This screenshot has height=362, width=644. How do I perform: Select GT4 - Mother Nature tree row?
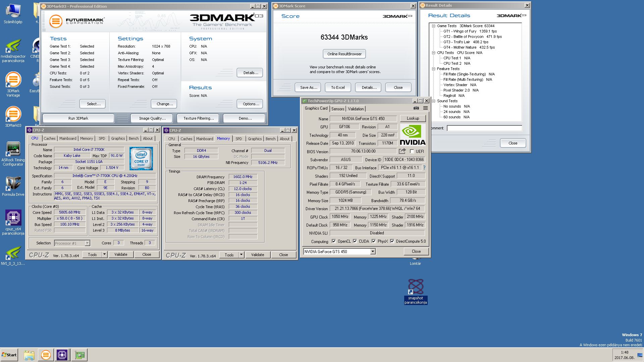point(469,47)
